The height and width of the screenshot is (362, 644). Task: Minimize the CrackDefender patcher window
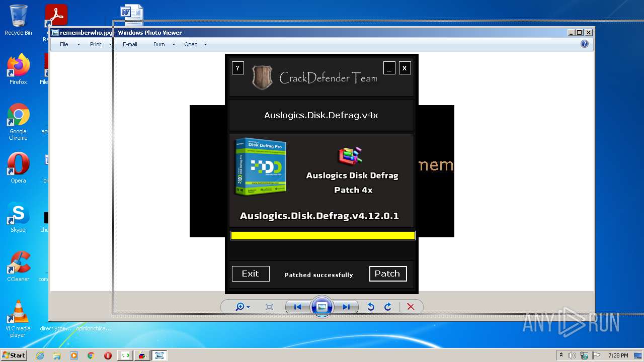point(389,68)
